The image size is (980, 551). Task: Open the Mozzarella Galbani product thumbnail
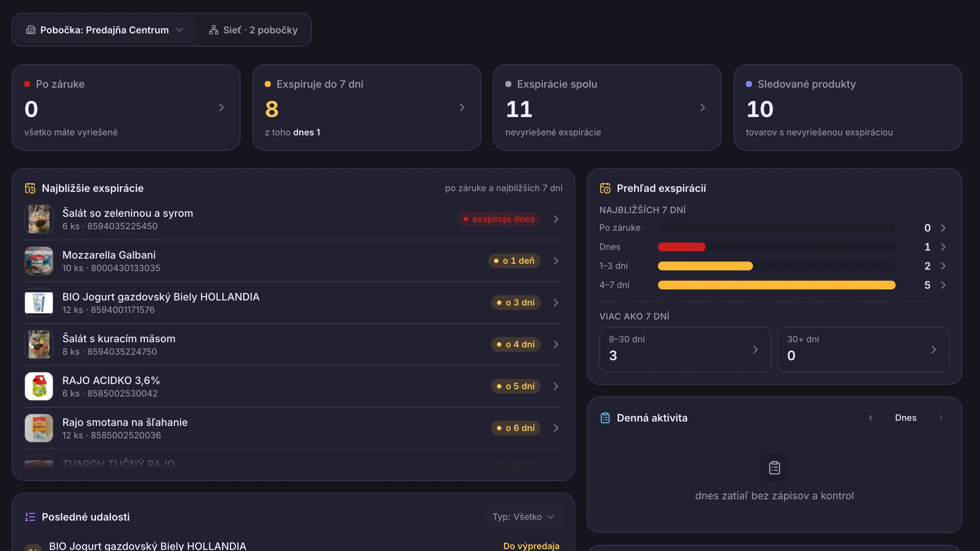[x=39, y=261]
